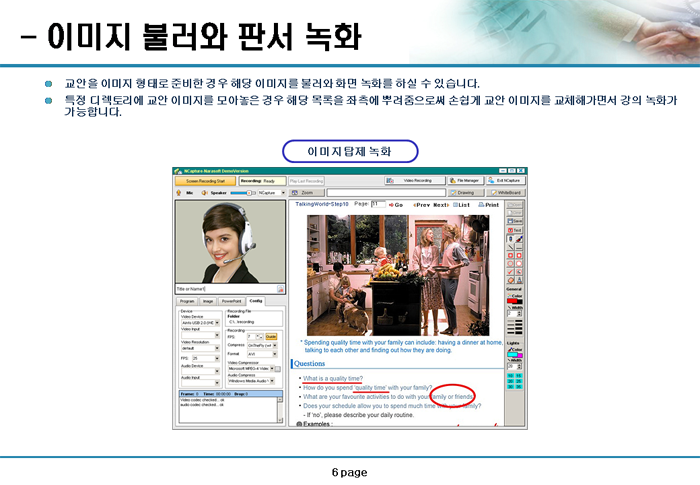
Task: Select the red outlined rectangle tool
Action: pos(511,255)
